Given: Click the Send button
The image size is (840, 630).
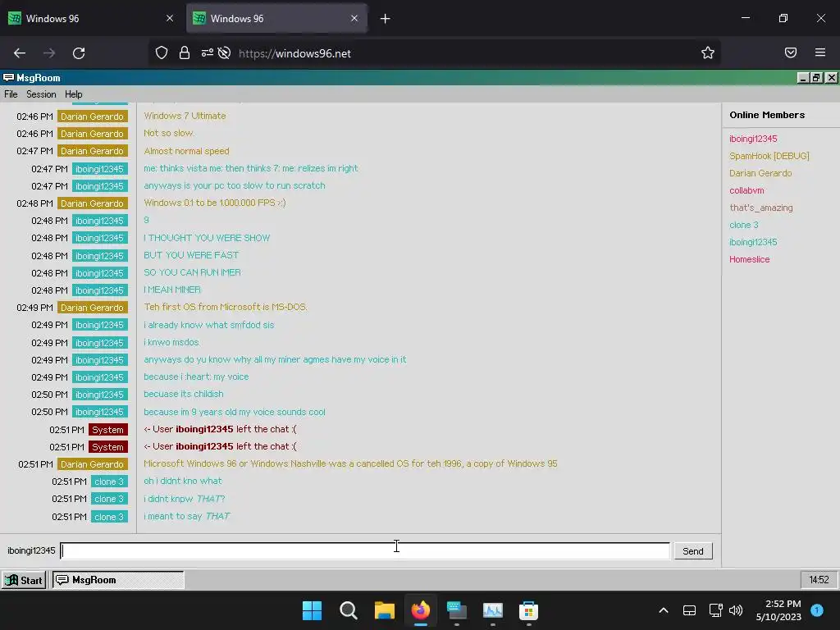Looking at the screenshot, I should [692, 550].
